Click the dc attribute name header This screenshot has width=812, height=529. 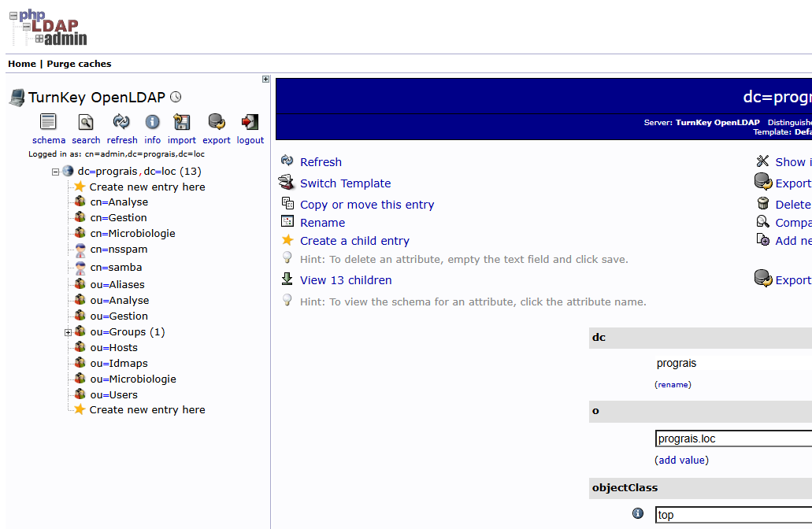(x=599, y=338)
